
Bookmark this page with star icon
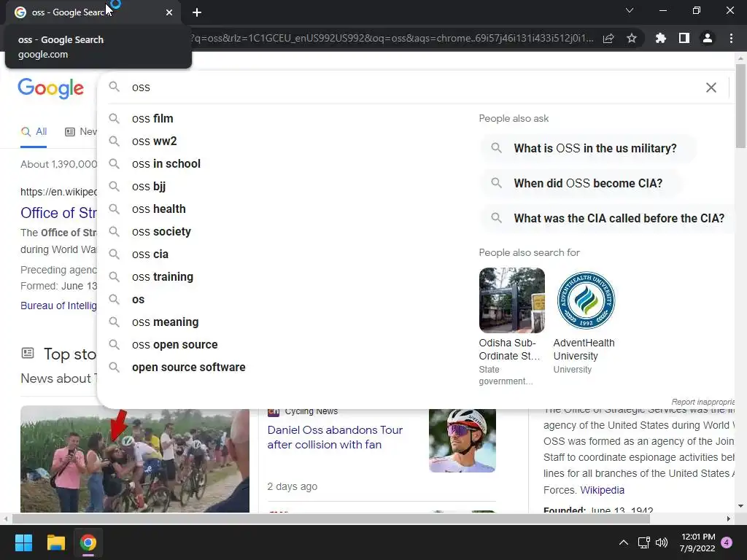coord(632,38)
